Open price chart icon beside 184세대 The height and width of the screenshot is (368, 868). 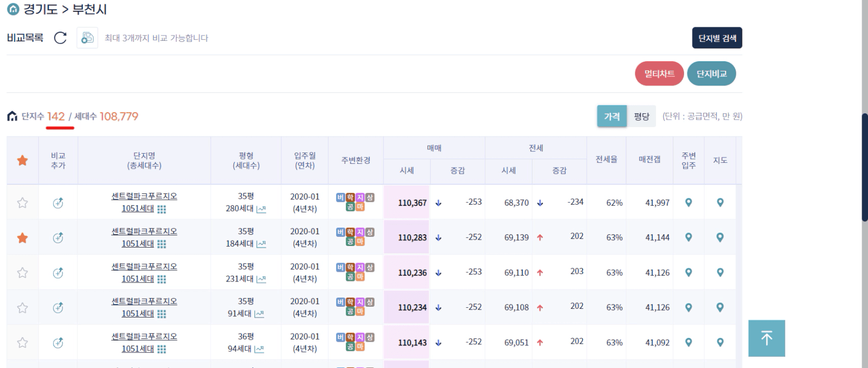coord(261,244)
